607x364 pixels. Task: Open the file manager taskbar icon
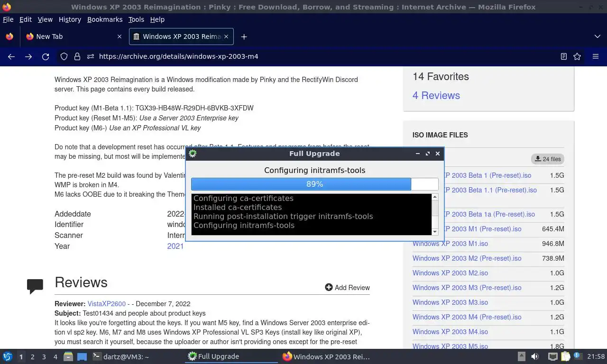[x=68, y=356]
